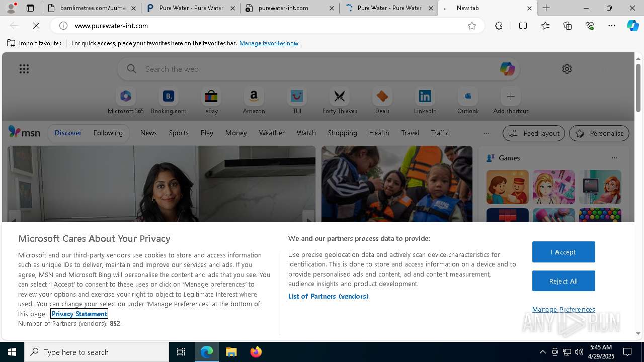Open the browser profile icon
This screenshot has height=362, width=644.
11,8
